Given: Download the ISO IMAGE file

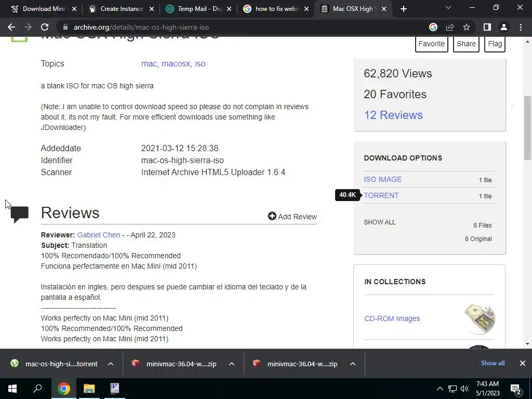Looking at the screenshot, I should [x=383, y=179].
